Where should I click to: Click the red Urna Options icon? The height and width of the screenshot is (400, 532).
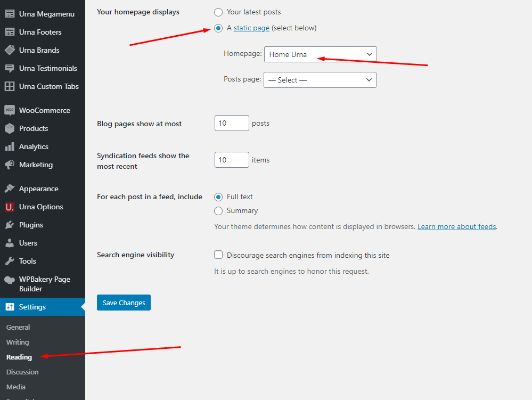tap(10, 207)
